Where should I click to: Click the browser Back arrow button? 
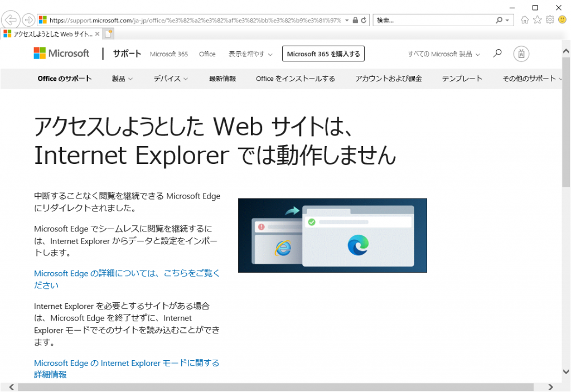point(11,20)
